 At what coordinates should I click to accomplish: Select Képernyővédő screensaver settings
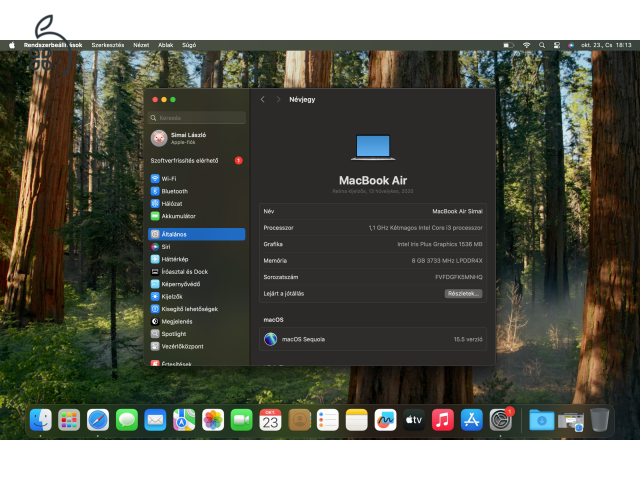[x=181, y=284]
